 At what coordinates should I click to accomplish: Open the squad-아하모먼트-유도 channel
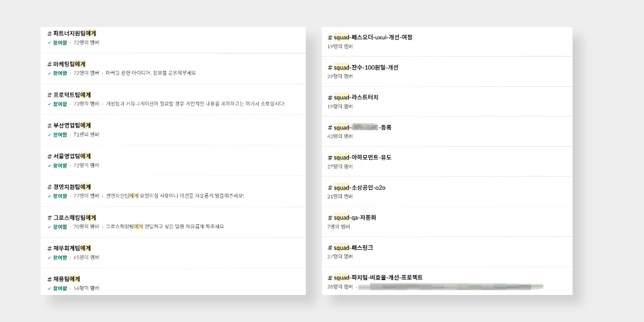pos(362,157)
